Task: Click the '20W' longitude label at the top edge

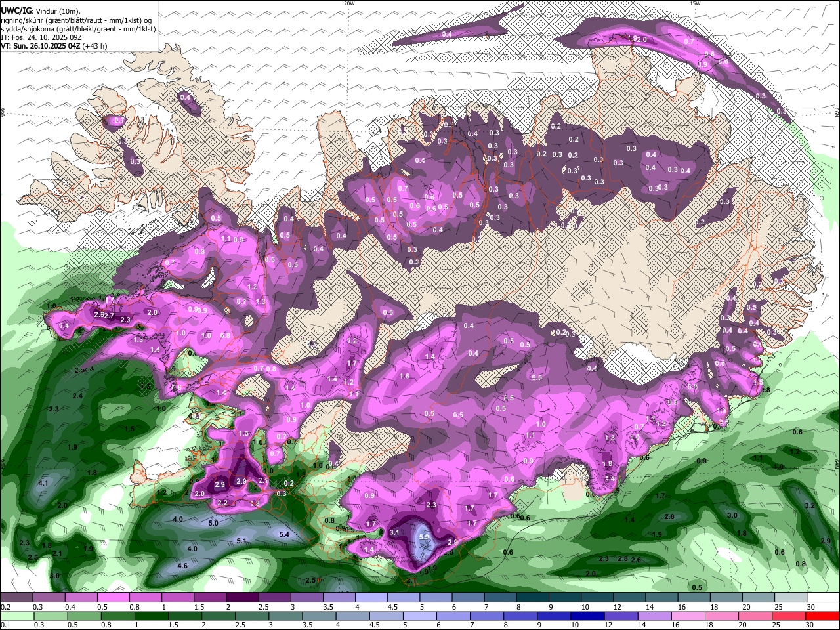Action: [x=349, y=3]
